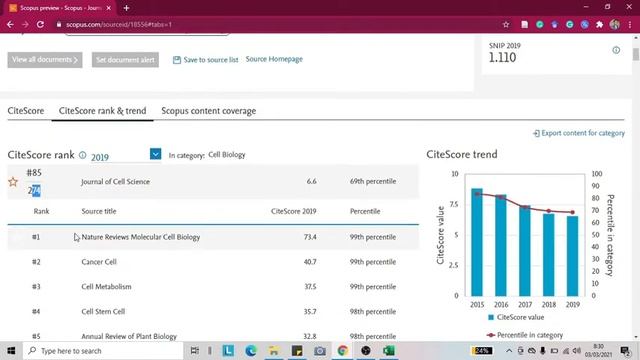Click the page vertical scrollbar thumb
The image size is (640, 360).
click(x=636, y=54)
